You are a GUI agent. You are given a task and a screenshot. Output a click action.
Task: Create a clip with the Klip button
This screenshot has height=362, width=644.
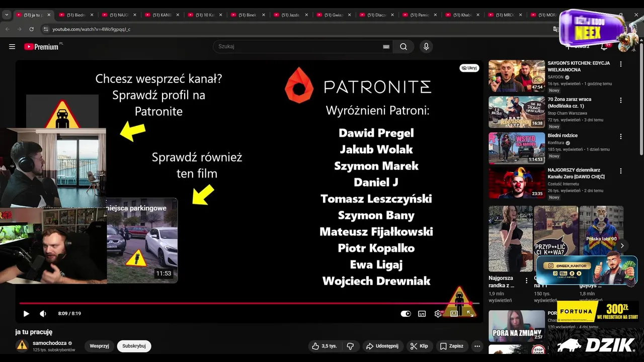(x=419, y=346)
